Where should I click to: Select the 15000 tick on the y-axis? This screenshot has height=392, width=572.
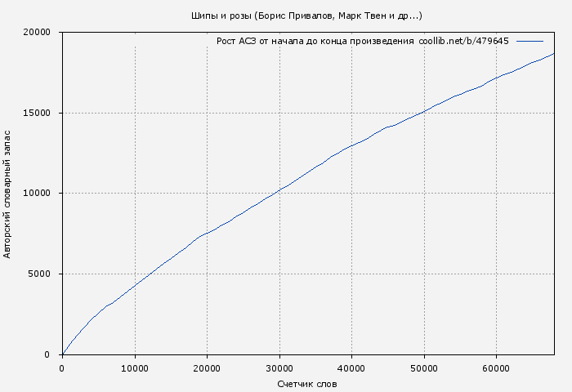coord(38,113)
